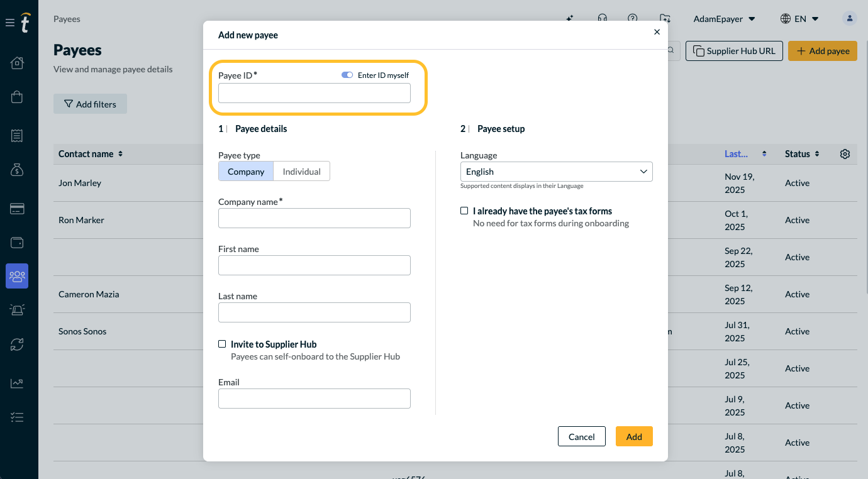
Task: Check Invite to Supplier Hub box
Action: tap(222, 344)
